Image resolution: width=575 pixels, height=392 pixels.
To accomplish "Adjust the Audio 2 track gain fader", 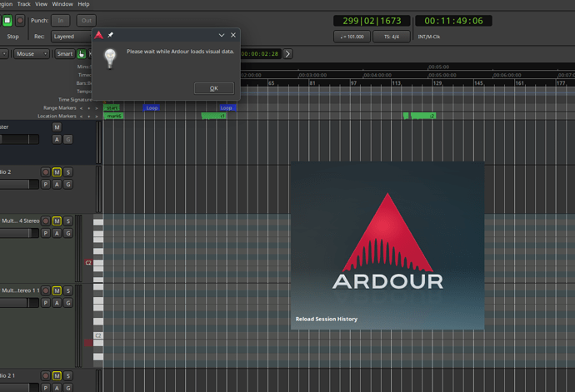I will [x=18, y=184].
